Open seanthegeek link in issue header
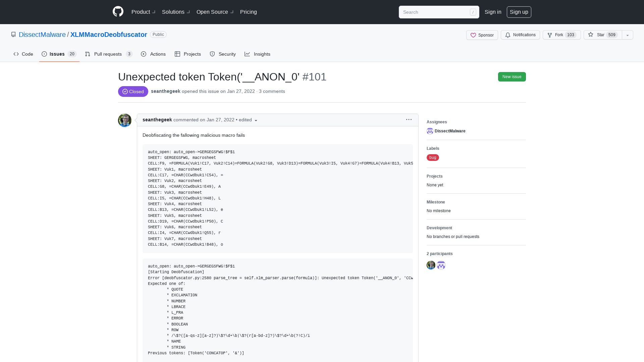Screen dimensions: 644x362 166,91
